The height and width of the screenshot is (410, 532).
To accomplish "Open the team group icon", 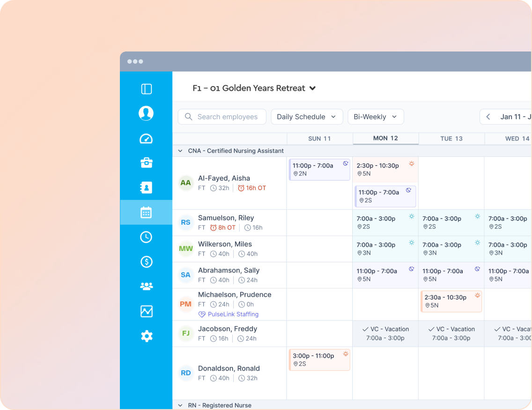I will click(x=146, y=286).
